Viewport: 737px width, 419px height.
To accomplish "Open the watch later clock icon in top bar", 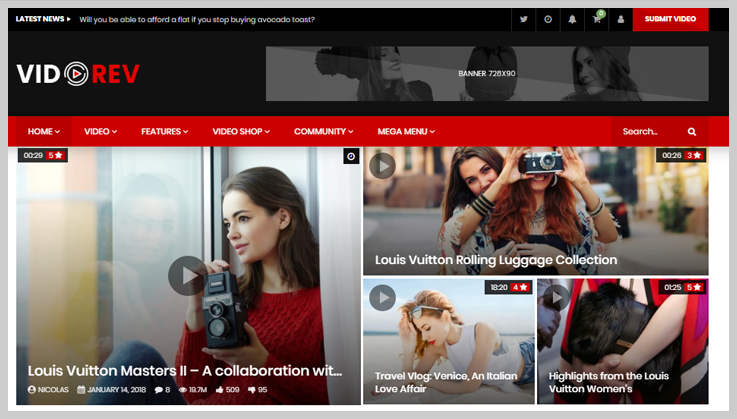I will [x=548, y=19].
